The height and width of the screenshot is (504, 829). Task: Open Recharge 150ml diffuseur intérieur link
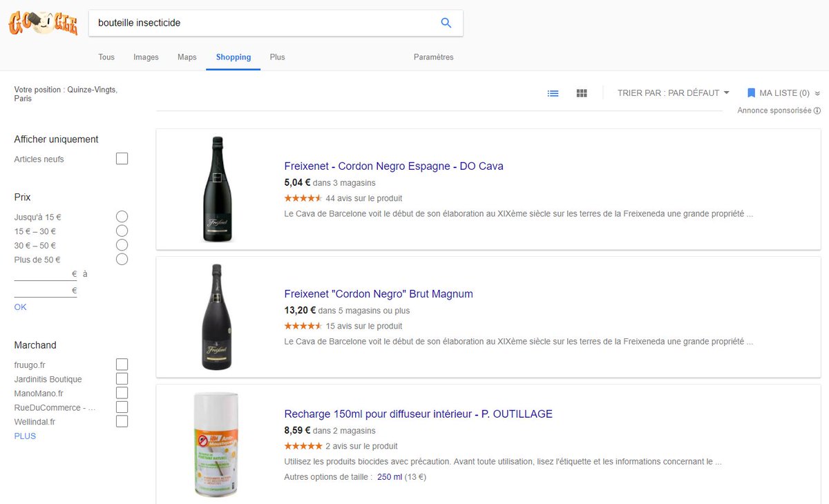(418, 414)
